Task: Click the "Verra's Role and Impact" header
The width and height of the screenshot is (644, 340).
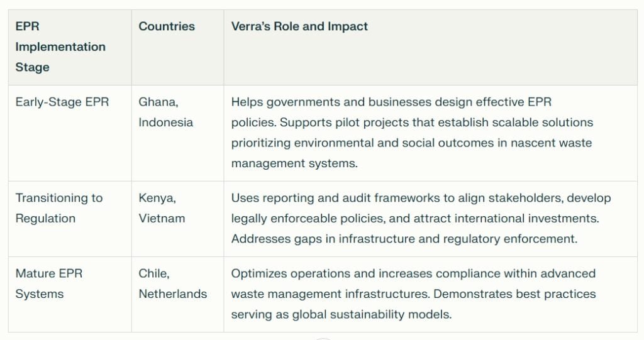Action: tap(299, 26)
